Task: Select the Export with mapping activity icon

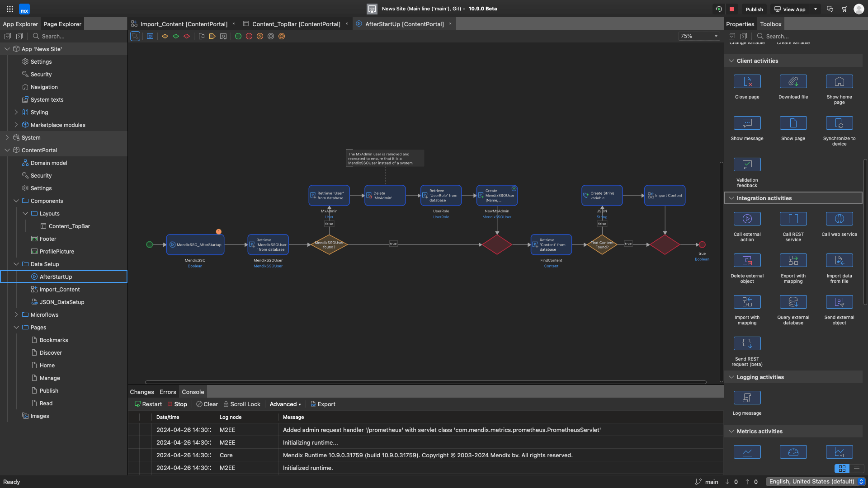Action: (793, 260)
